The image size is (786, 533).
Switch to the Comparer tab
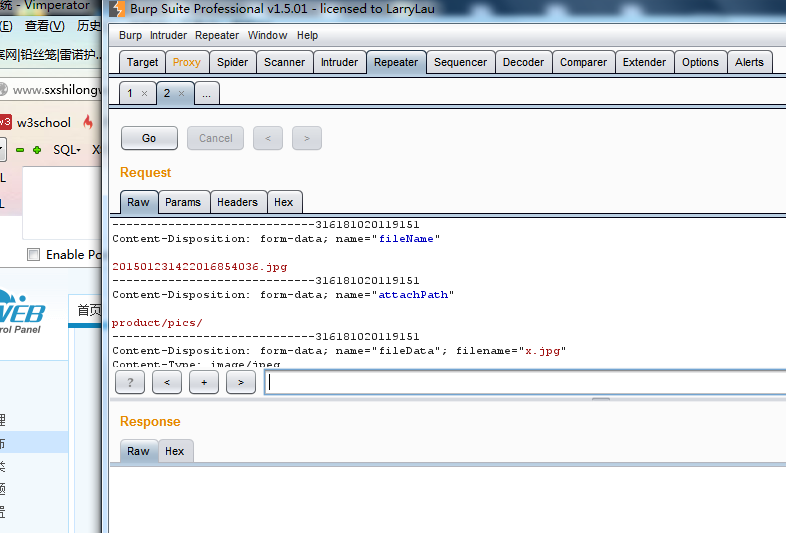pyautogui.click(x=583, y=62)
